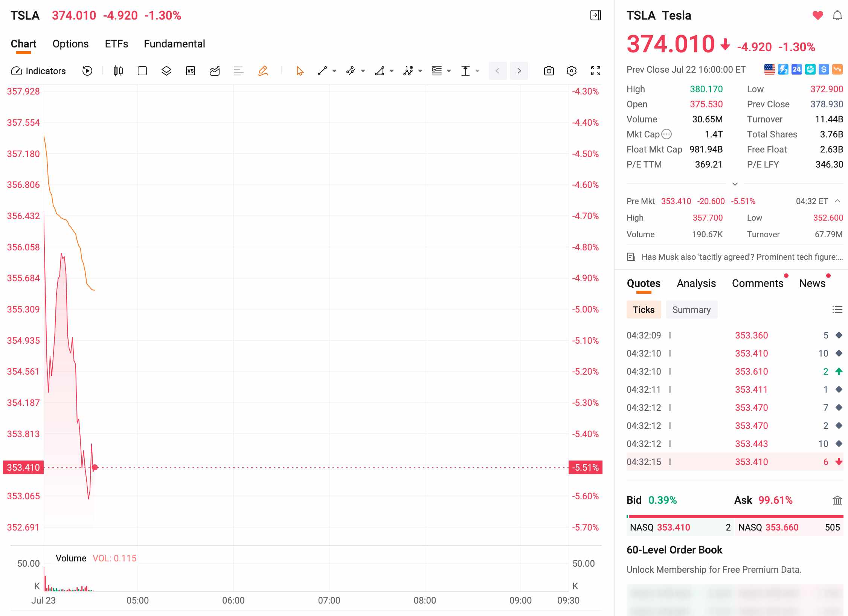Open chart settings gear icon
This screenshot has width=848, height=616.
click(x=571, y=71)
